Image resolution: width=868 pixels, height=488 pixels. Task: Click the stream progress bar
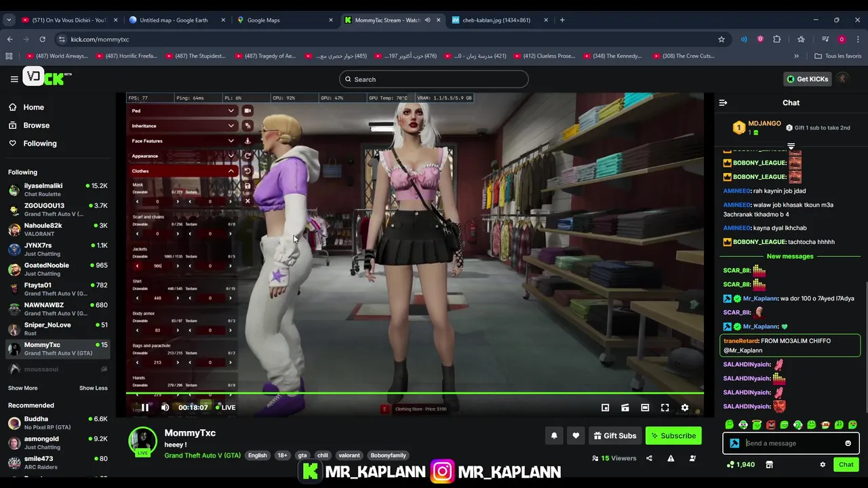pos(415,393)
